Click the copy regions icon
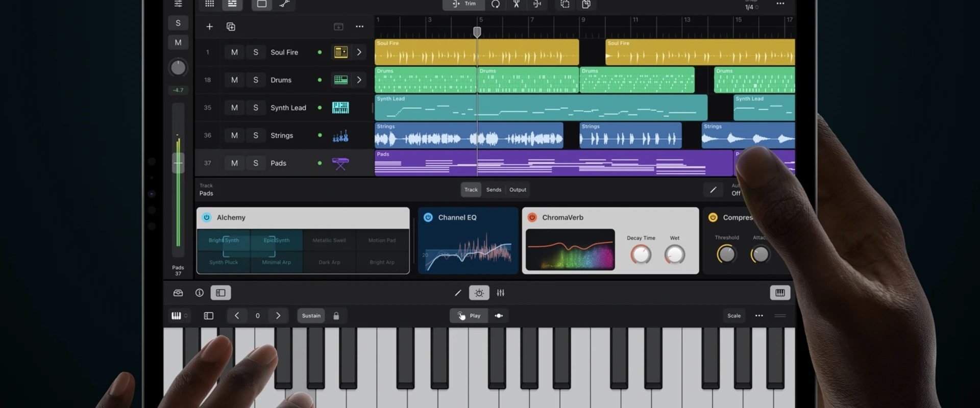 (586, 4)
